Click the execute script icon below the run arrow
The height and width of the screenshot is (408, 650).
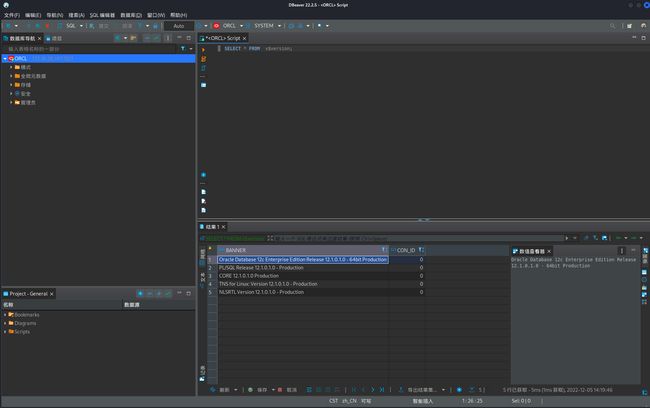[203, 59]
